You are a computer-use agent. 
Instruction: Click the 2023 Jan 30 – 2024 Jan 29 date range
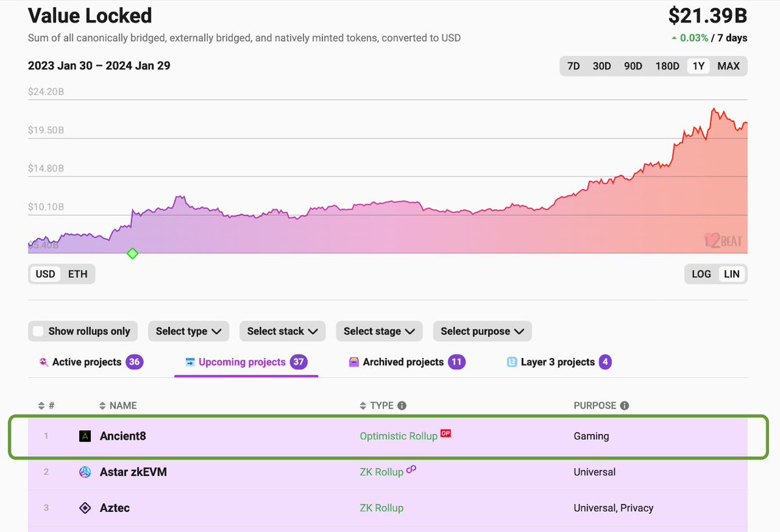99,66
